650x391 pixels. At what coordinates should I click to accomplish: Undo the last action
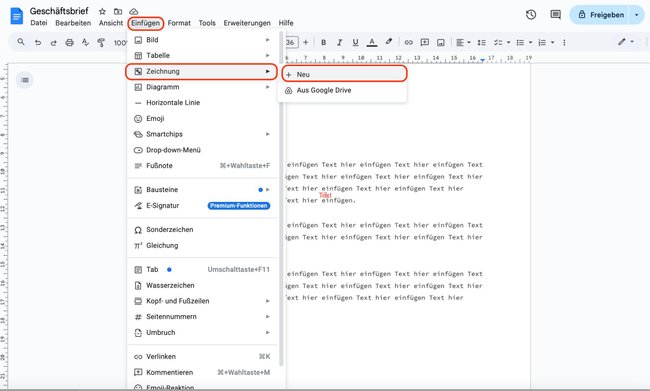(x=38, y=42)
